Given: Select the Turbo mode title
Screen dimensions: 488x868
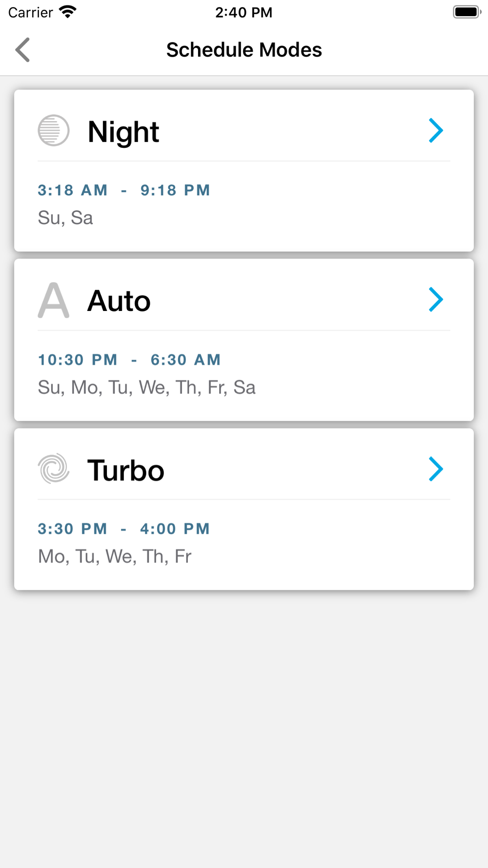Looking at the screenshot, I should coord(126,470).
